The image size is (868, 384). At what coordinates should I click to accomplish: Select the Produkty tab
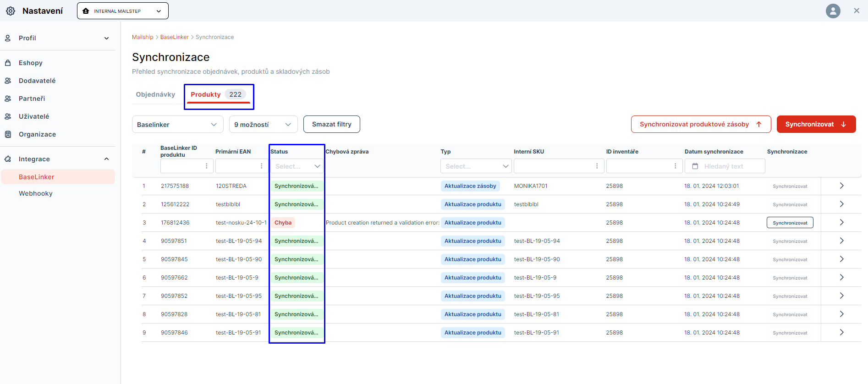(218, 95)
